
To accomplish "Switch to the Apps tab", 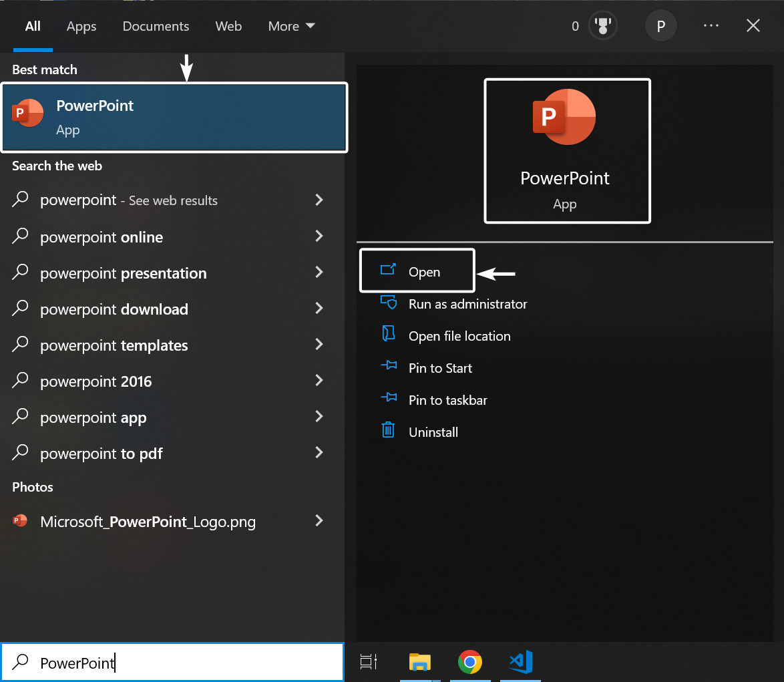I will tap(81, 26).
